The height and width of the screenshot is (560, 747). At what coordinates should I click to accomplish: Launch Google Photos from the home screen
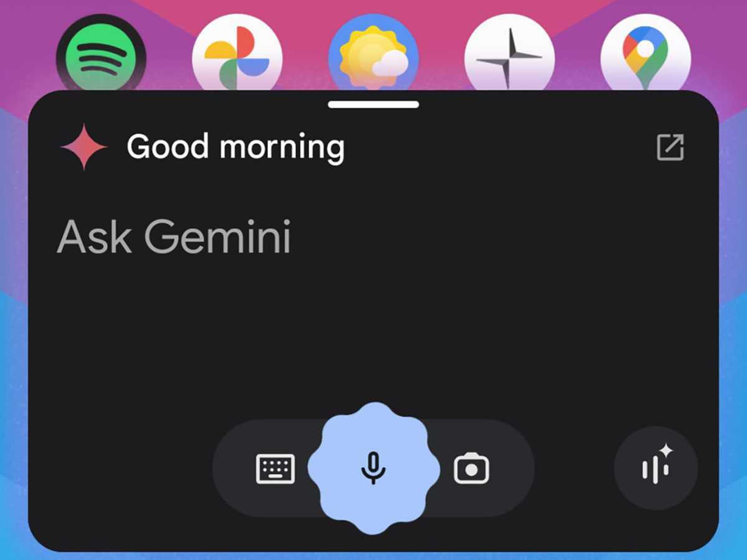(237, 56)
